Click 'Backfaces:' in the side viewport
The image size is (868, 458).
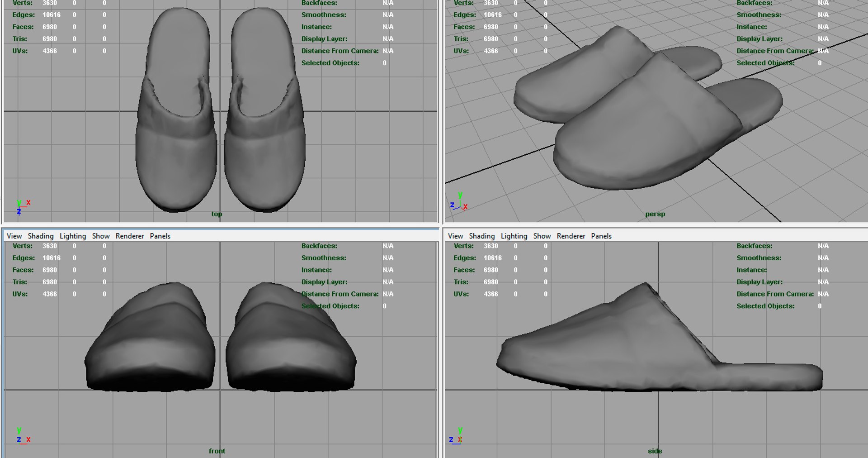click(x=754, y=246)
